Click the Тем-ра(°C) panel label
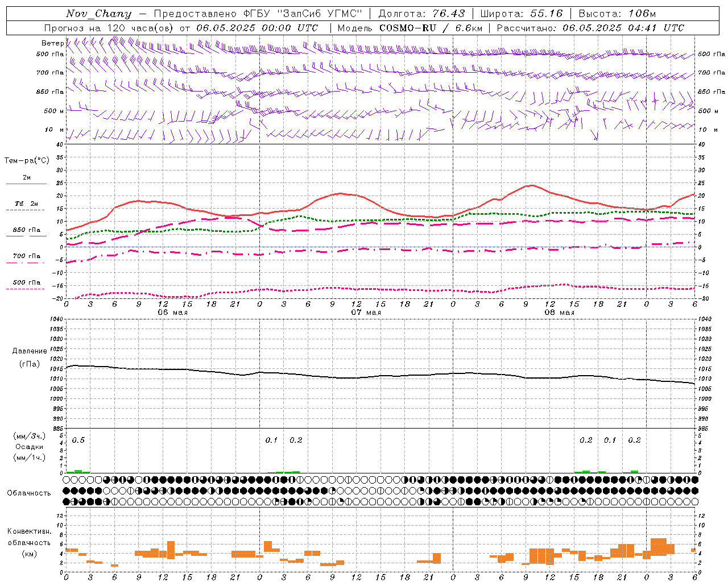 pos(27,161)
